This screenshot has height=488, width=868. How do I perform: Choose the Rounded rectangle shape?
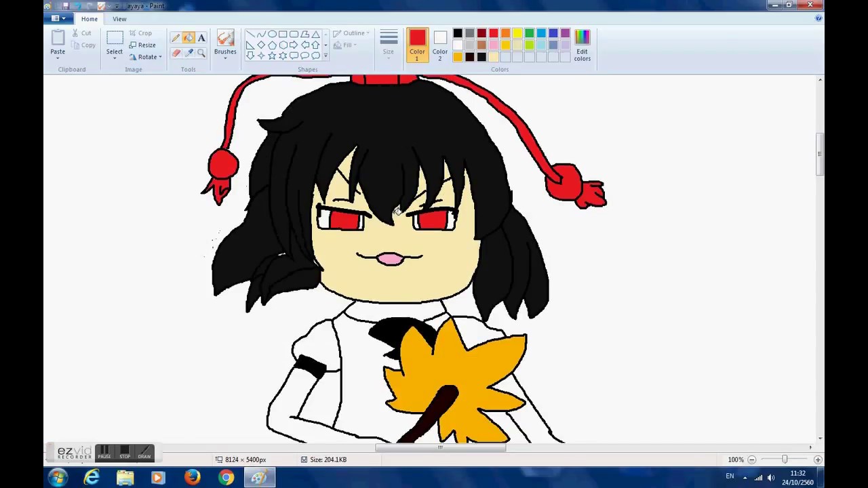click(294, 35)
